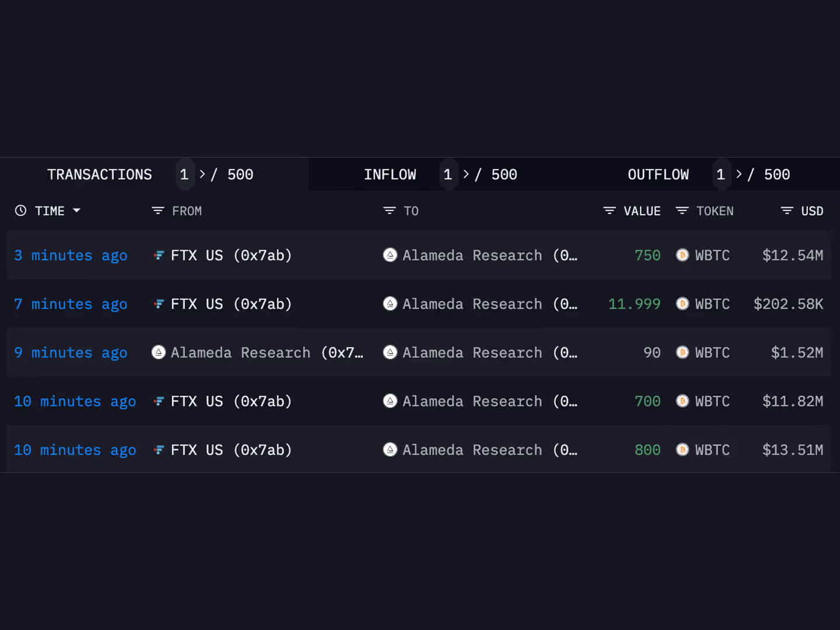Click FTX US sender in the 700 WBTC row

(x=231, y=401)
